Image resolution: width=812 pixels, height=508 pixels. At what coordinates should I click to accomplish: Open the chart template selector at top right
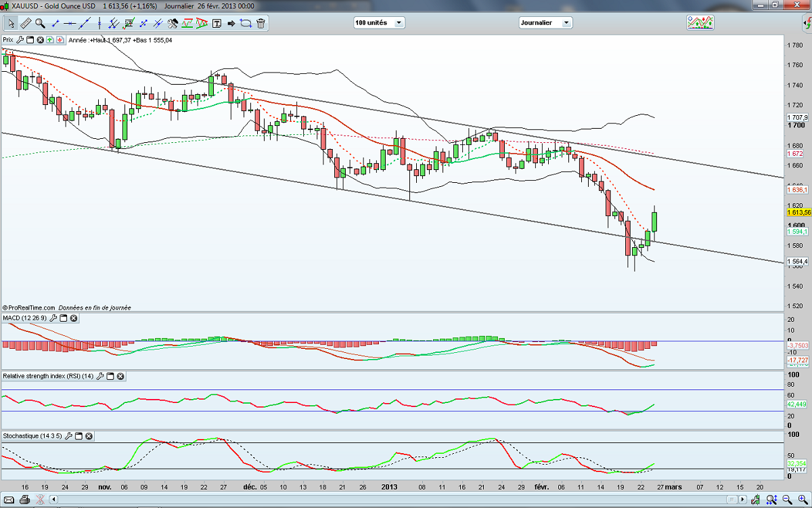700,22
